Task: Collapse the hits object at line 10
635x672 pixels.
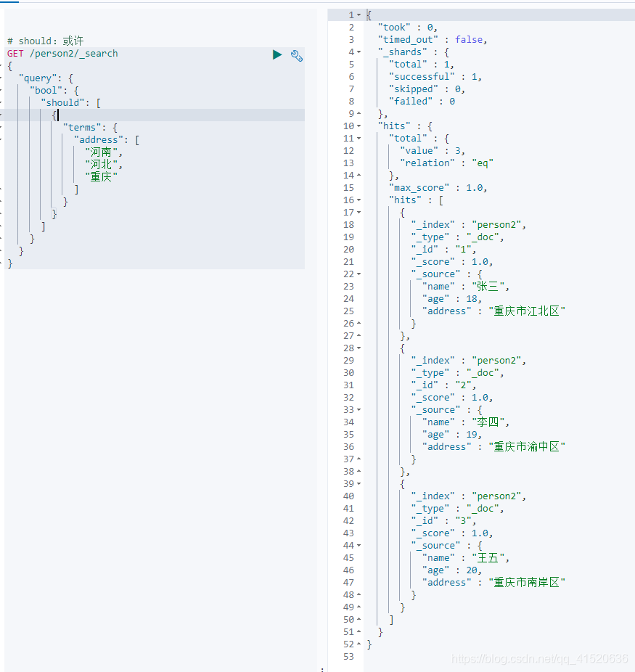Action: pyautogui.click(x=359, y=126)
